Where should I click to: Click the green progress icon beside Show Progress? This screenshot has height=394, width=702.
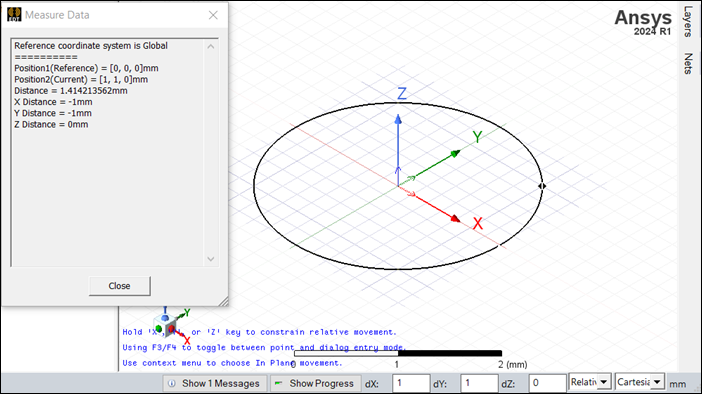click(x=278, y=383)
